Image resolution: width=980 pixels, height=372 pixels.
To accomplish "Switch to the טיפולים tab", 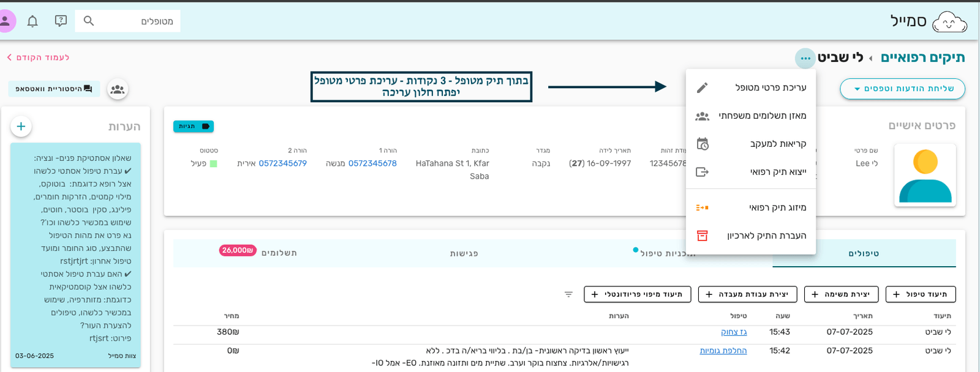I will tap(864, 253).
